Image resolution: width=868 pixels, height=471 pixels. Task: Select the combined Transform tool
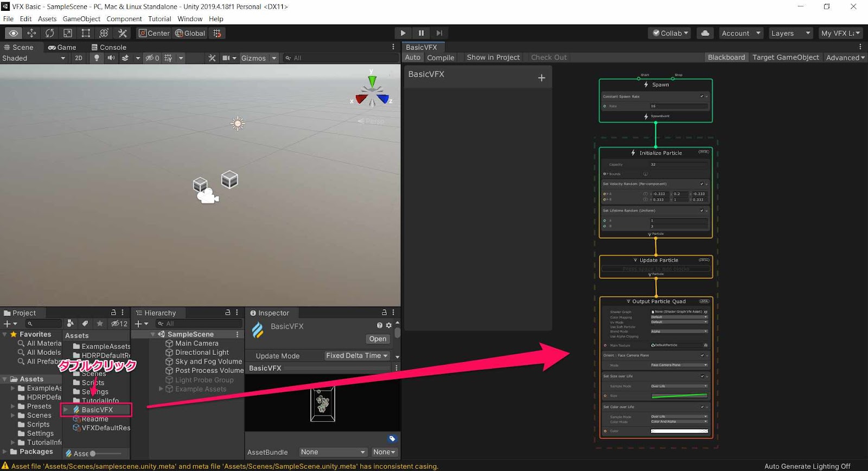click(104, 33)
